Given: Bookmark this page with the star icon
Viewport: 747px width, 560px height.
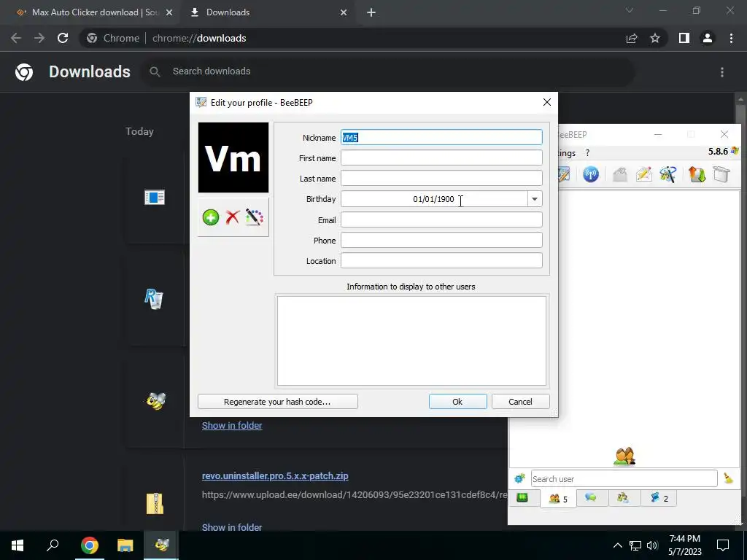Looking at the screenshot, I should point(655,38).
